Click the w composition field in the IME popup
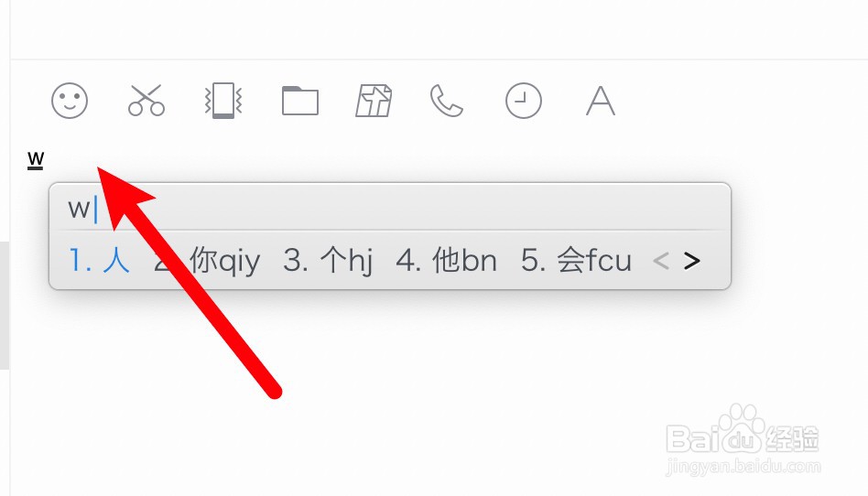 pyautogui.click(x=390, y=208)
